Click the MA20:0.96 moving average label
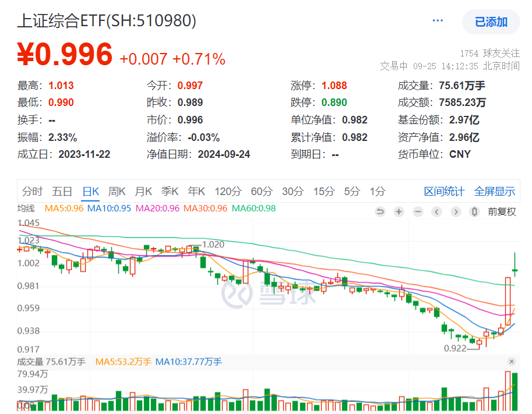The width and height of the screenshot is (532, 414). click(x=157, y=208)
